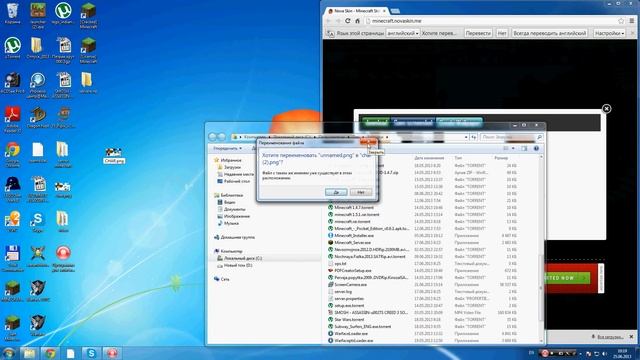The width and height of the screenshot is (640, 360).
Task: Confirm rename with the Да button
Action: point(336,192)
